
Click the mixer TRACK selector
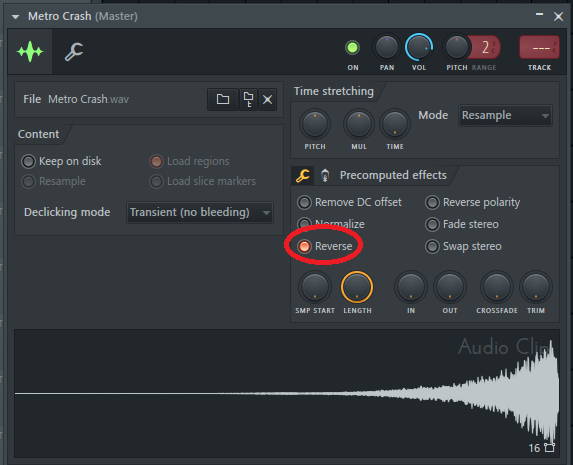(539, 48)
